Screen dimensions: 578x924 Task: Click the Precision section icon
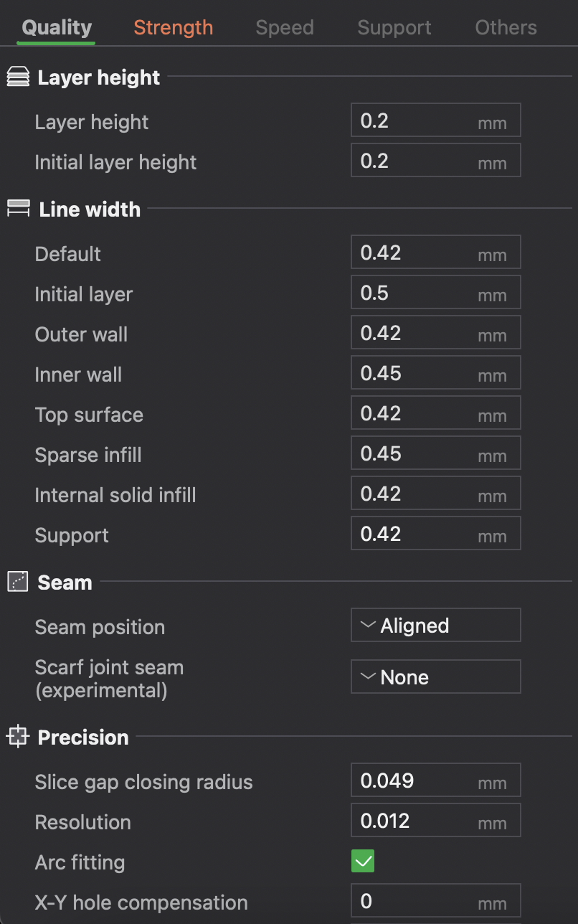point(18,737)
